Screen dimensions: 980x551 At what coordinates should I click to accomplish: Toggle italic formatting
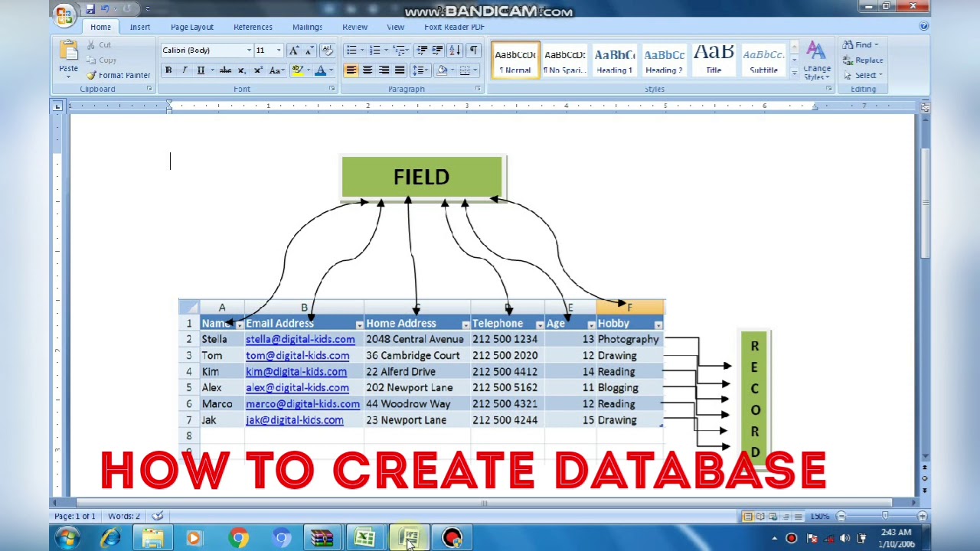tap(185, 70)
